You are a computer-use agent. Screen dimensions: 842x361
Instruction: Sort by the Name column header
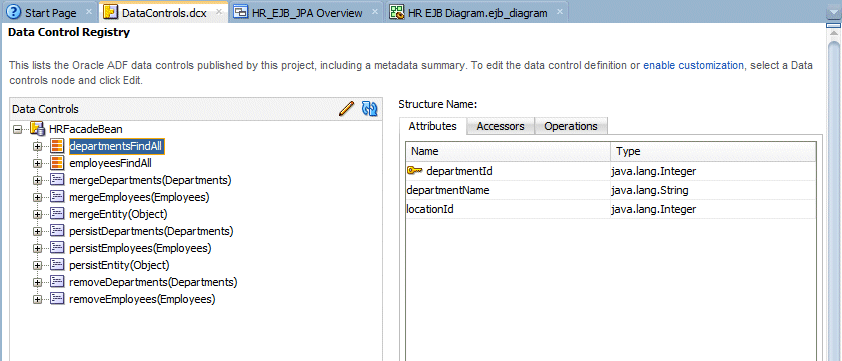[509, 151]
